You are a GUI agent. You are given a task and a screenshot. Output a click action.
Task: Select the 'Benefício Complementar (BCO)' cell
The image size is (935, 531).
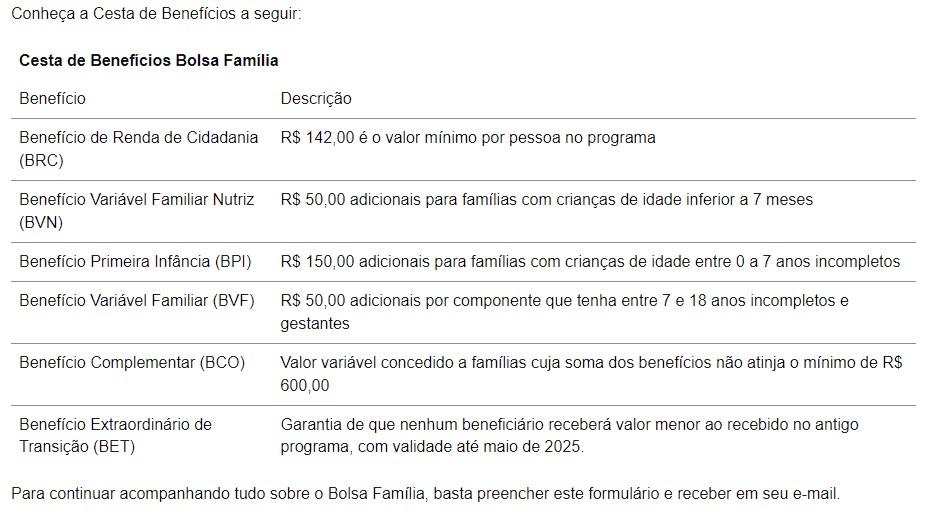click(x=132, y=362)
